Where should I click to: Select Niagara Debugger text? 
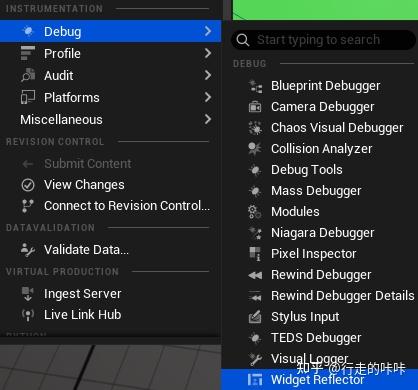coord(323,233)
